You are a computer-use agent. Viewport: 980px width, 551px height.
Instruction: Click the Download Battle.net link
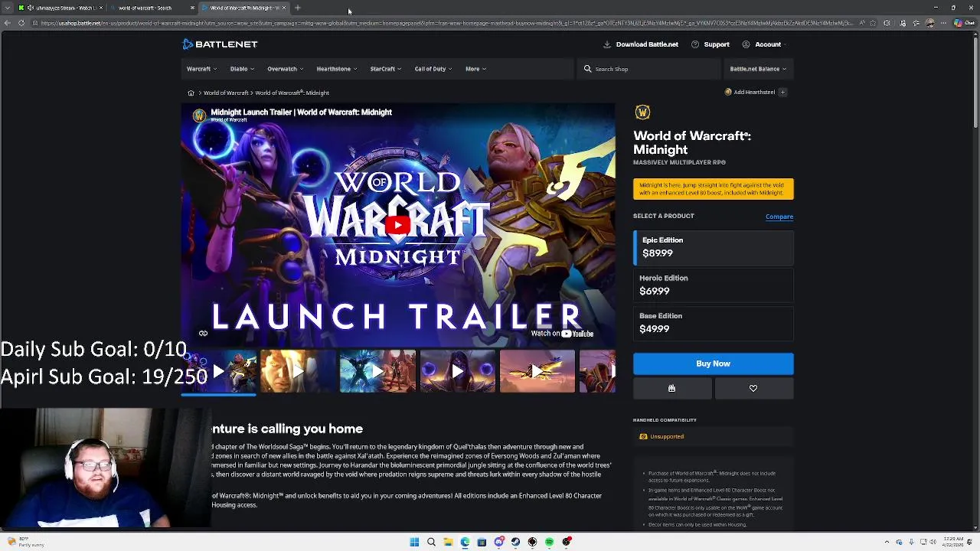click(x=641, y=44)
